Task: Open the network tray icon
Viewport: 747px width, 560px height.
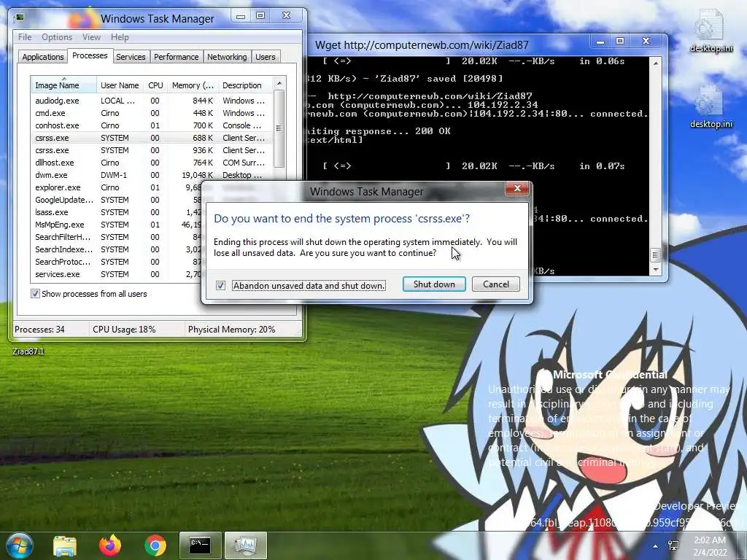Action: (x=674, y=545)
